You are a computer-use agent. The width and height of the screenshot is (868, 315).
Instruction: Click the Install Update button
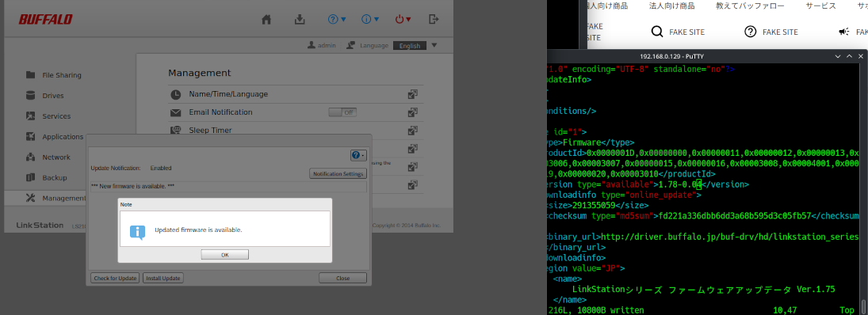tap(163, 278)
